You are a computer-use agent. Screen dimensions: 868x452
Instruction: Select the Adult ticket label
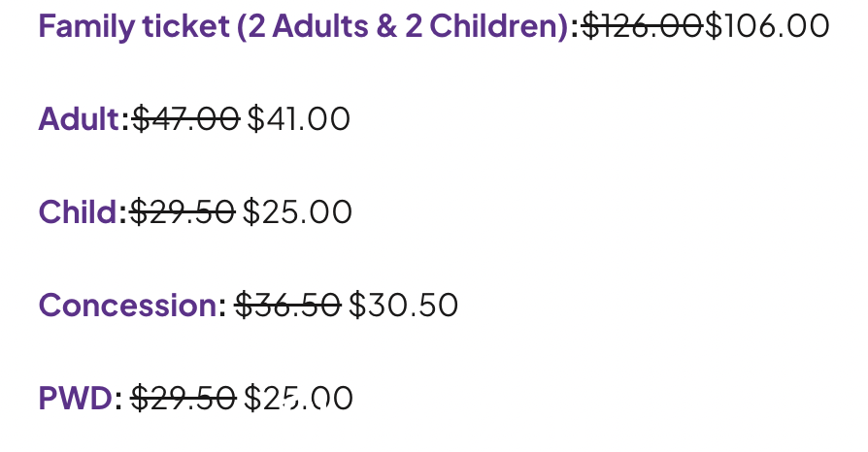(78, 118)
